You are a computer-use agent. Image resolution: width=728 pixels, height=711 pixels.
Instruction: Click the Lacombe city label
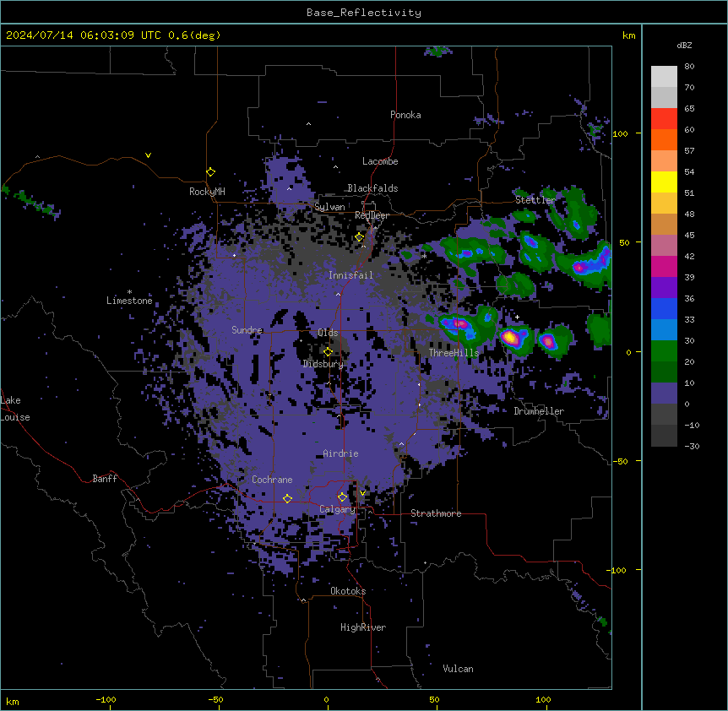[x=380, y=161]
